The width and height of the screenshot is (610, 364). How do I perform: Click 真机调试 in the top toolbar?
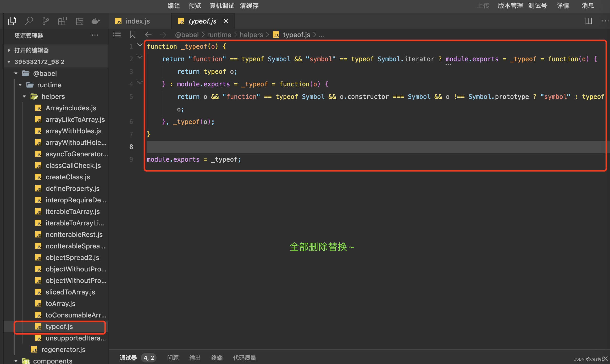click(222, 5)
